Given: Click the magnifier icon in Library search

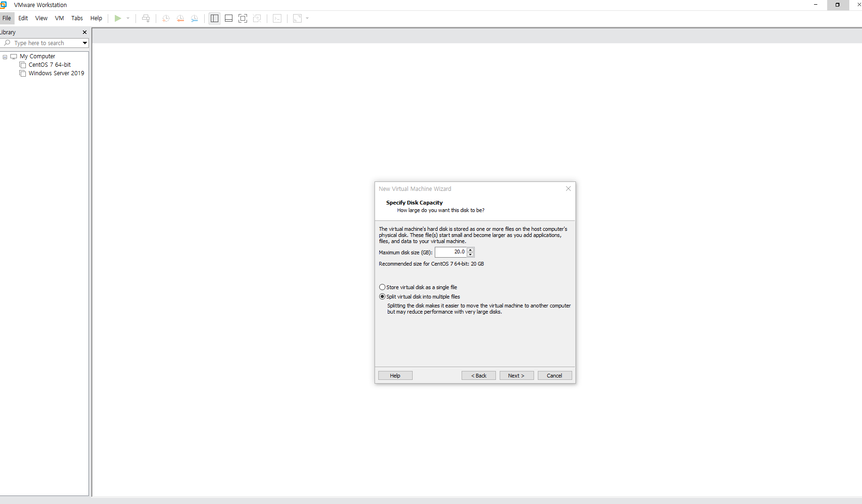Looking at the screenshot, I should tap(7, 43).
